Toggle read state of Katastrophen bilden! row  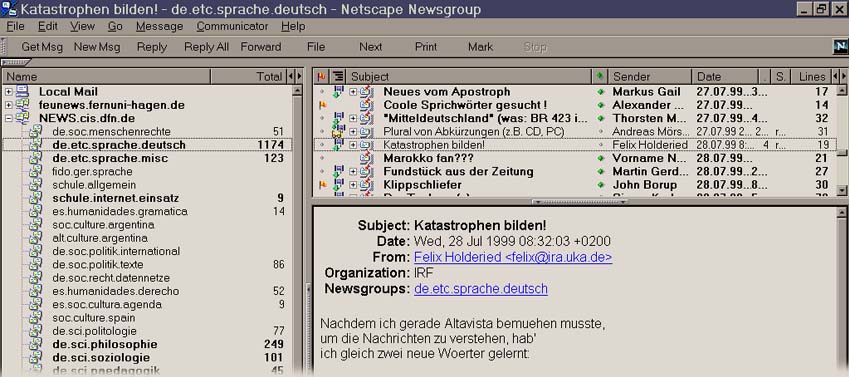coord(600,145)
